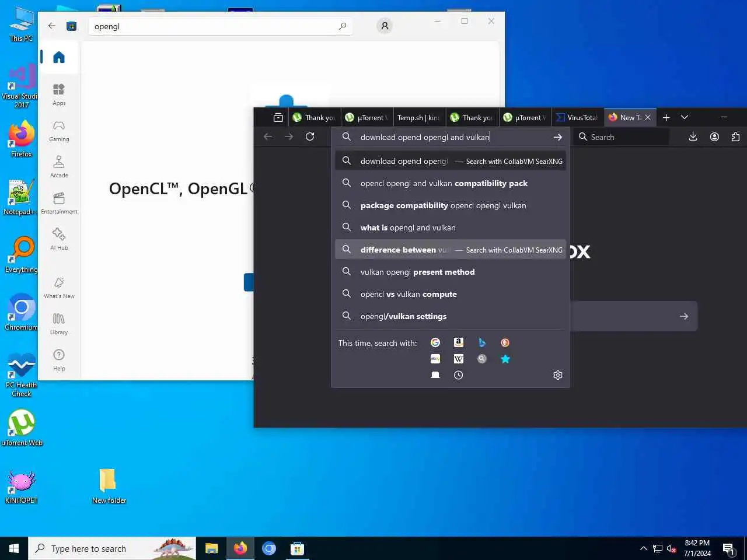Open Arcade section in Microsoft Store

(59, 167)
